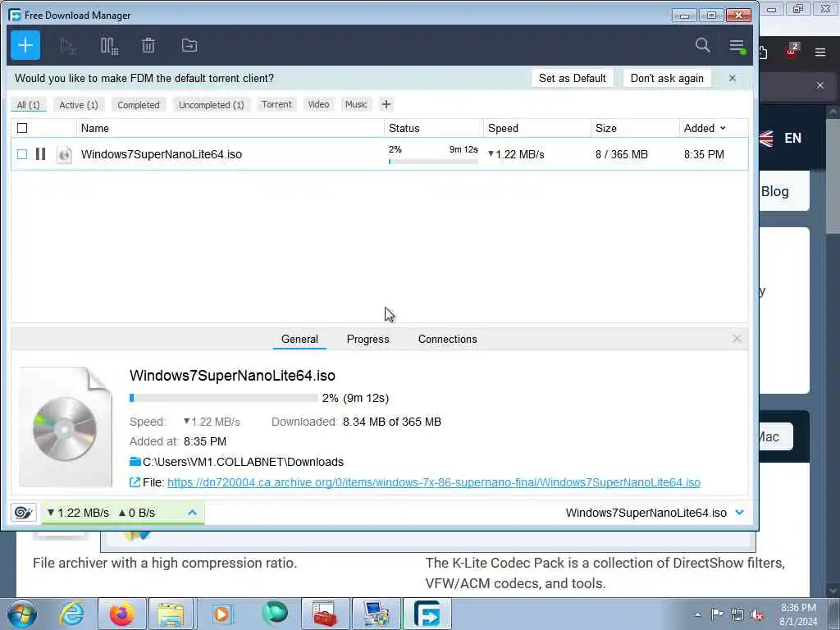Click the external link icon beside File
This screenshot has width=840, height=630.
coord(135,482)
